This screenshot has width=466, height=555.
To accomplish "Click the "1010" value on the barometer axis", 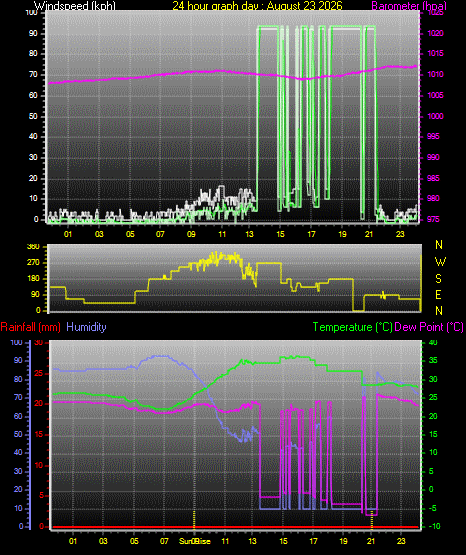I will click(x=435, y=75).
